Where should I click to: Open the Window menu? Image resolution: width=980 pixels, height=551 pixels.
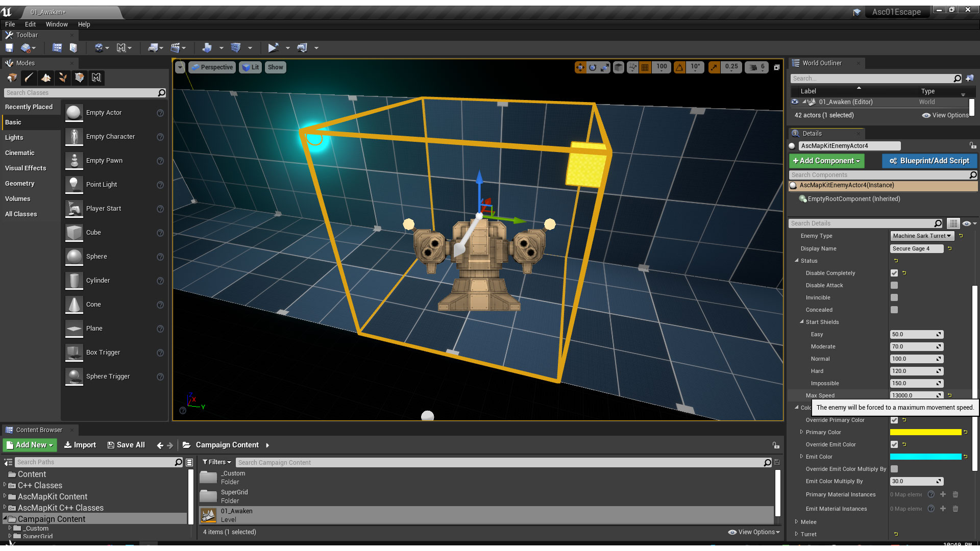57,24
